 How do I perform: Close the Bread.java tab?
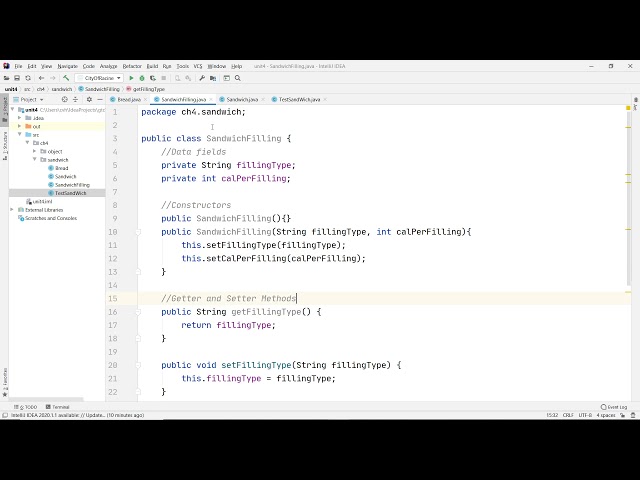coord(145,99)
